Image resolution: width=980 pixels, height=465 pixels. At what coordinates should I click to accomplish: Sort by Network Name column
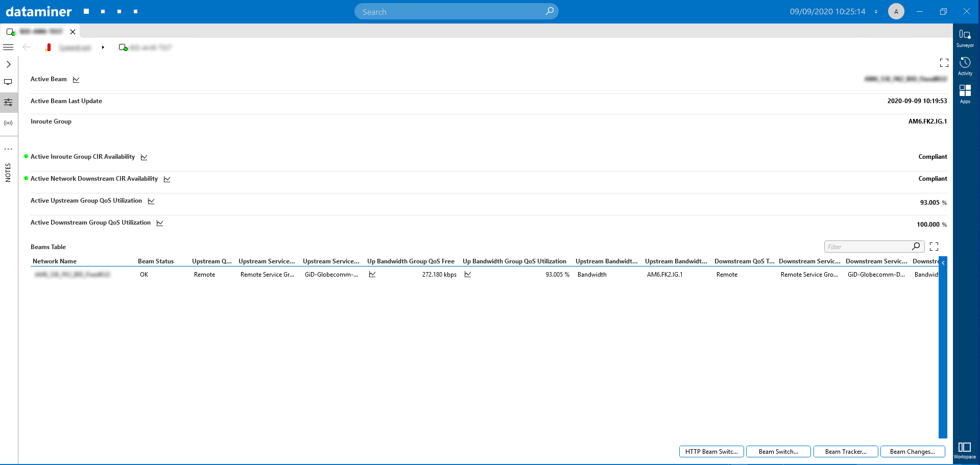(x=55, y=261)
